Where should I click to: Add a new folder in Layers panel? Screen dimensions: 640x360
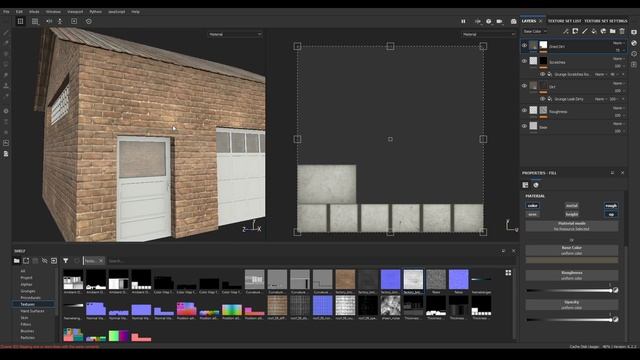click(613, 31)
